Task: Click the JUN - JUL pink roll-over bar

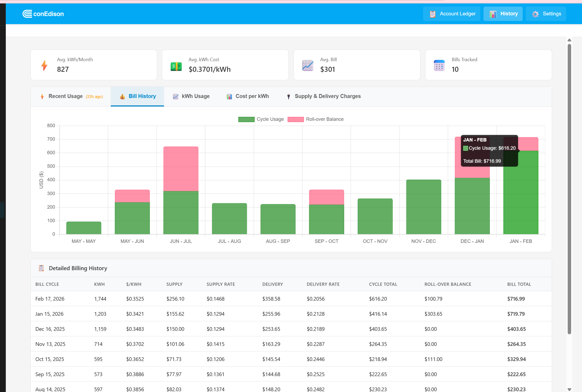Action: click(181, 169)
